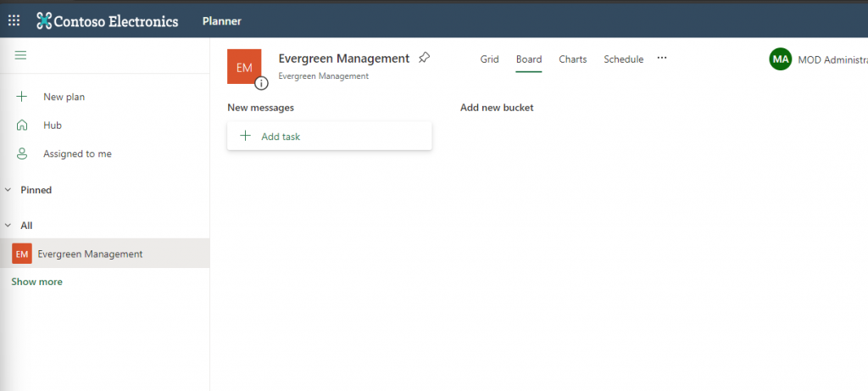Viewport: 868px width, 391px height.
Task: Open the app launcher waffle icon
Action: tap(14, 20)
